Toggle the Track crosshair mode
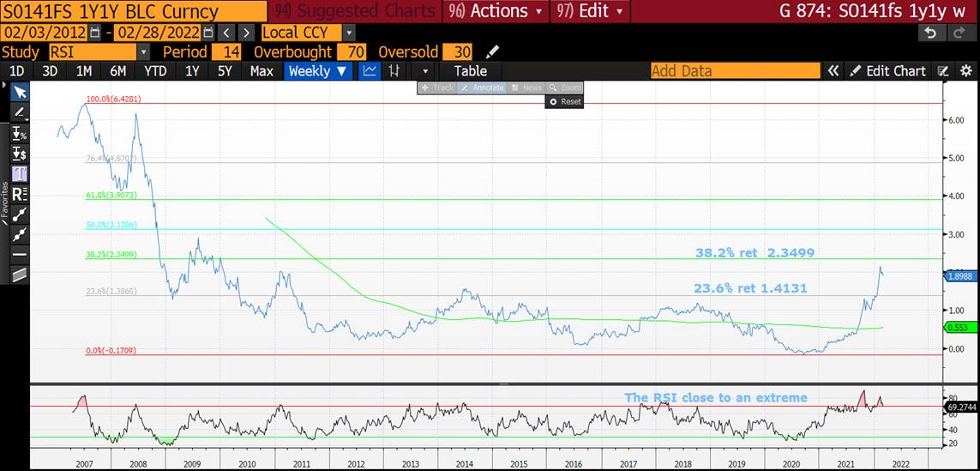 click(x=437, y=88)
